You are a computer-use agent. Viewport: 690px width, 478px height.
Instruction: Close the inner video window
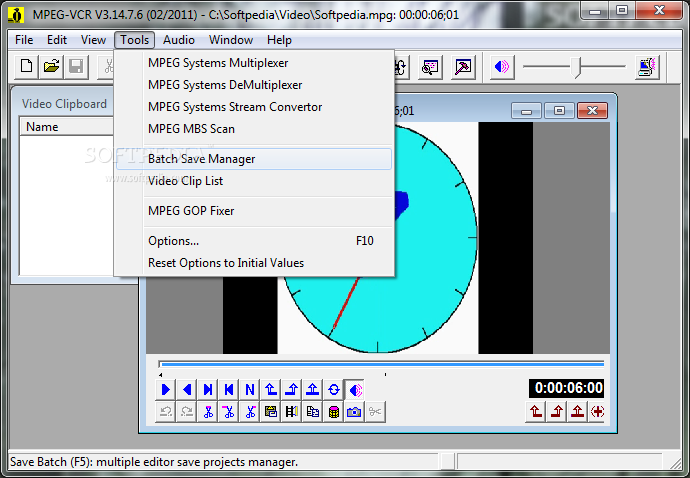[x=592, y=111]
